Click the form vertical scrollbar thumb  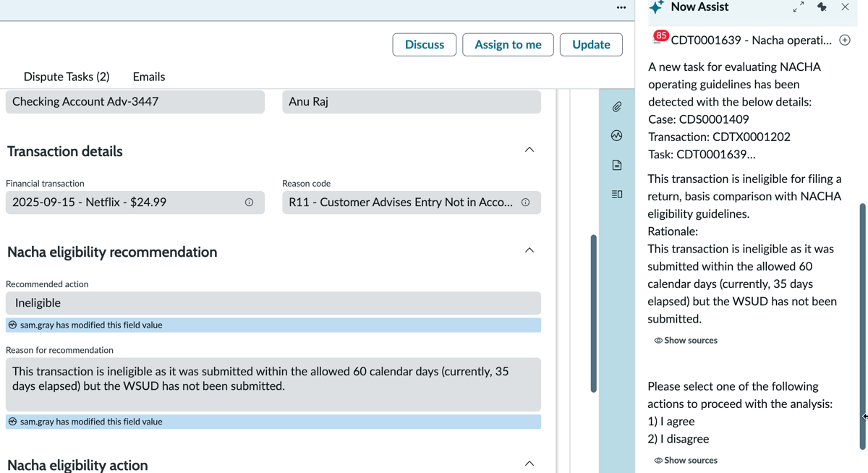tap(594, 313)
